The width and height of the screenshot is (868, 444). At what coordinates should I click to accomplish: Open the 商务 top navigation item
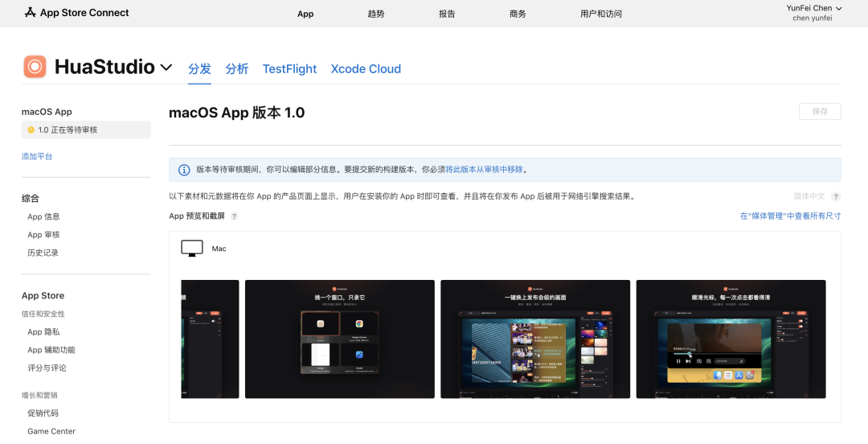tap(518, 14)
